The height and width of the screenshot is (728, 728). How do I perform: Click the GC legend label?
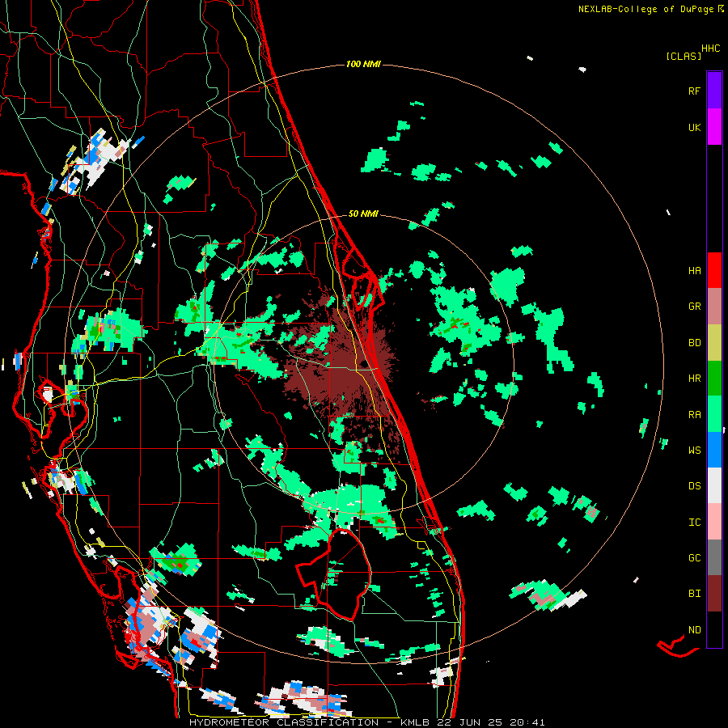click(694, 557)
